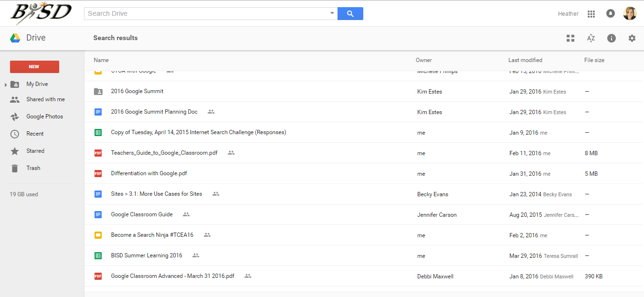
Task: View Starred items
Action: click(35, 151)
